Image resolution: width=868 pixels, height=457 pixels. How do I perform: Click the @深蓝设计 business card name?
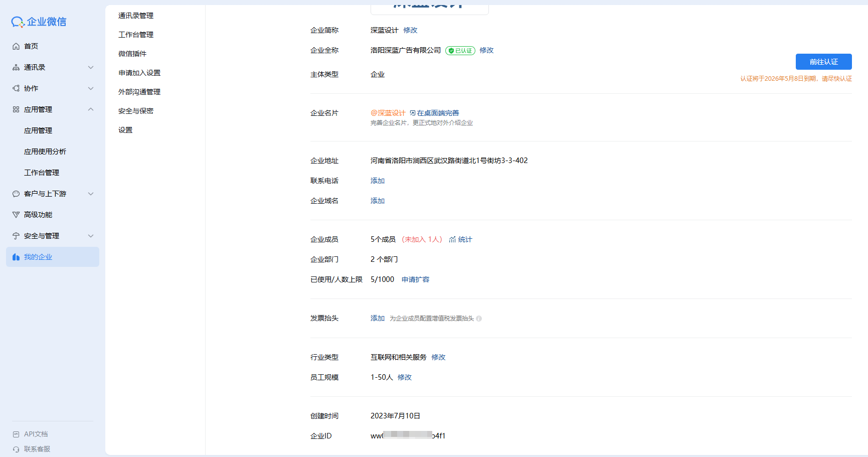point(388,113)
